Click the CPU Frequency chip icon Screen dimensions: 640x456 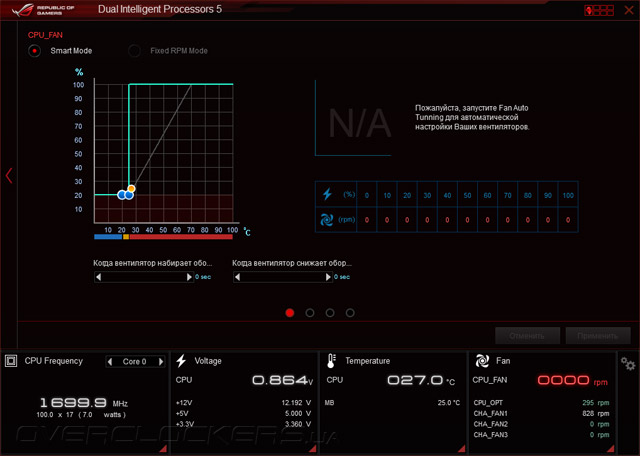coord(11,361)
